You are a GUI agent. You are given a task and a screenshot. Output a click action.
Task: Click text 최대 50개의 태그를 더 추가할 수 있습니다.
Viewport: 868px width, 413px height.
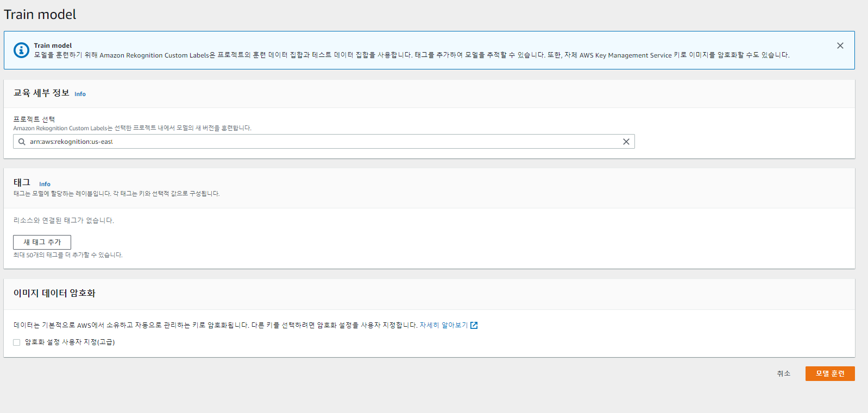click(68, 255)
